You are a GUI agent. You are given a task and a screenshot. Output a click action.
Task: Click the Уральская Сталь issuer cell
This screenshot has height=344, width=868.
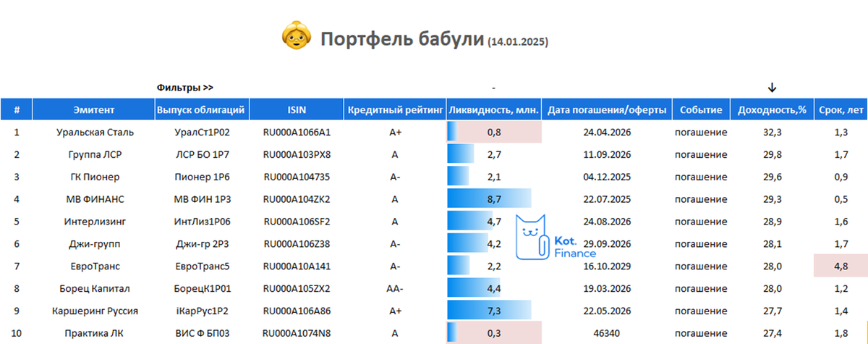(94, 133)
